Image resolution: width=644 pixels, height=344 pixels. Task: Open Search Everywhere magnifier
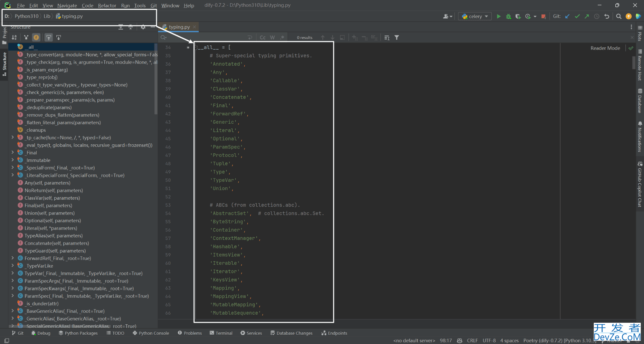[x=619, y=16]
